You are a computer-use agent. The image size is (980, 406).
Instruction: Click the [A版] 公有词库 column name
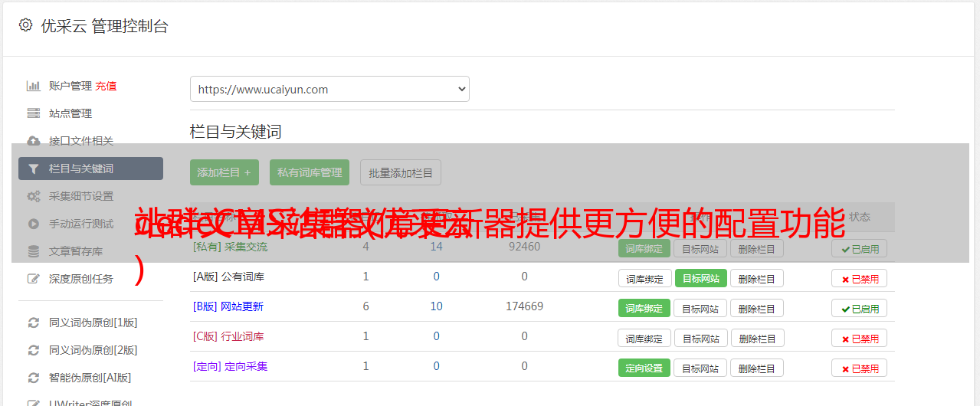tap(228, 277)
